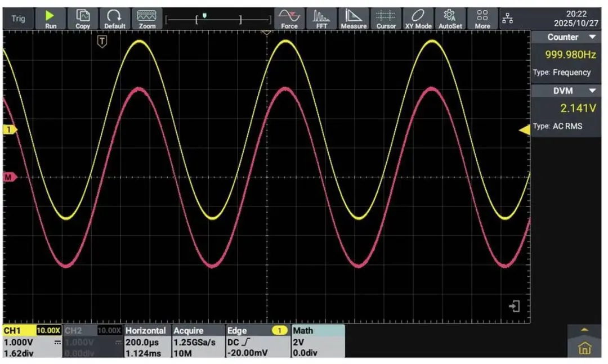Click Type: AC RMS setting
608x364 pixels.
557,126
